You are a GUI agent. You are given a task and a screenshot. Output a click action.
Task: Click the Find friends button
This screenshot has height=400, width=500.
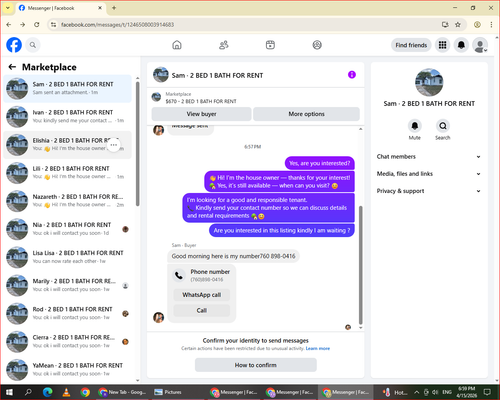tap(411, 45)
